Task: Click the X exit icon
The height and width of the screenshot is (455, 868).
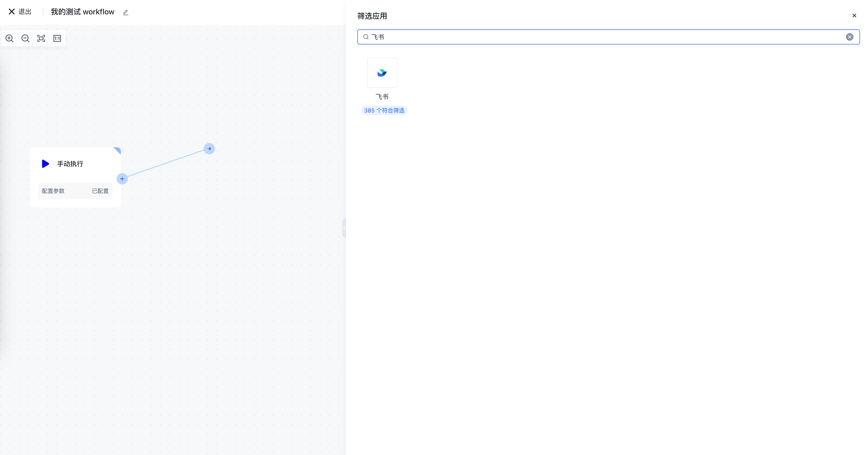Action: click(12, 12)
